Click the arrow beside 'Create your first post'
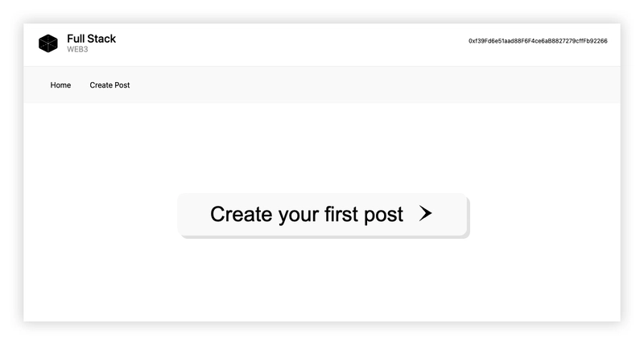 coord(426,213)
